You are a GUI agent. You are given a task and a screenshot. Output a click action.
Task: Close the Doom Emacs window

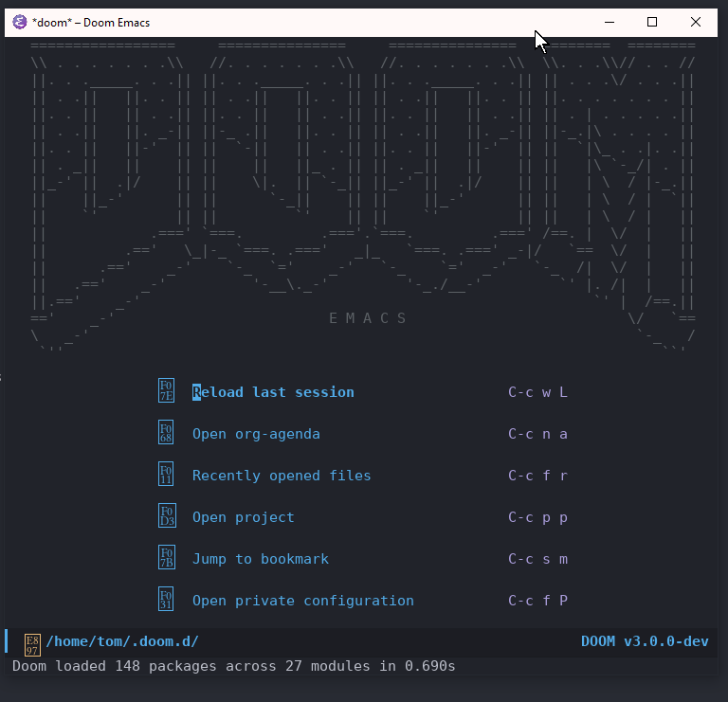(x=695, y=22)
